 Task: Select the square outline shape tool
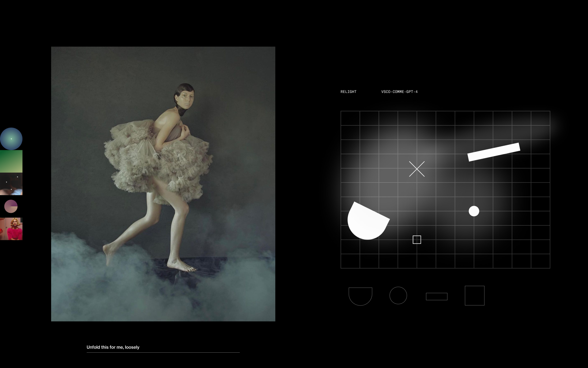(x=474, y=296)
